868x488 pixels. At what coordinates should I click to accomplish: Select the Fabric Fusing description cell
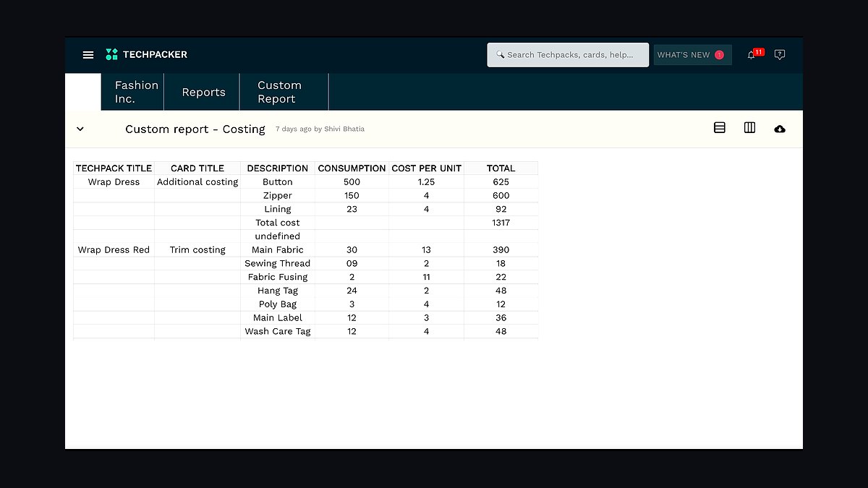click(x=278, y=278)
